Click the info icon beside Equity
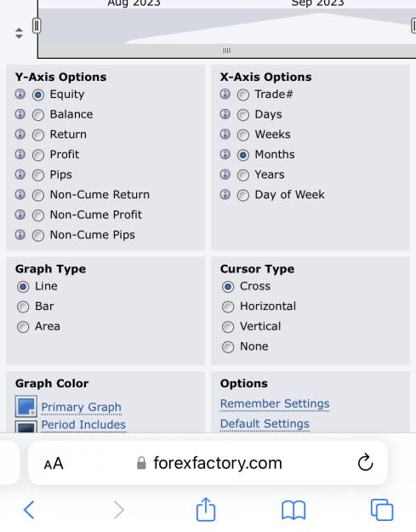Viewport: 416px width, 532px height. click(x=20, y=94)
